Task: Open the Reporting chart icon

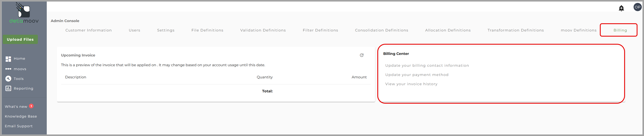Action: pos(8,88)
